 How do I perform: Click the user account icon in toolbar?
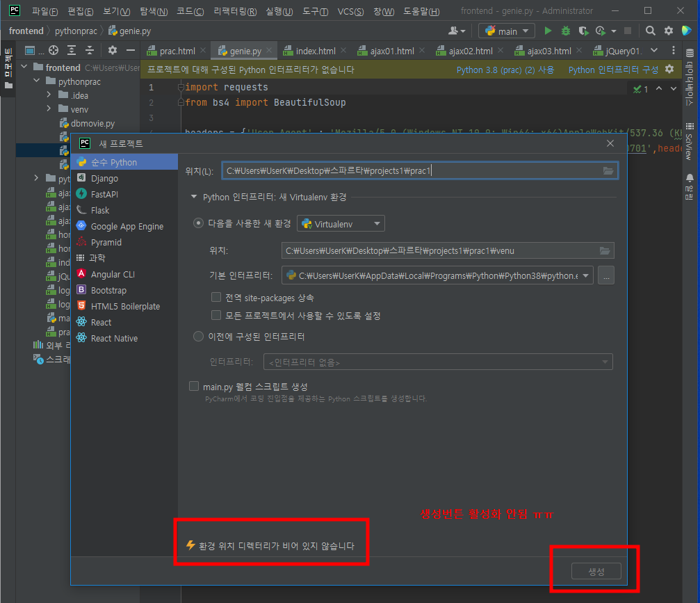(456, 31)
